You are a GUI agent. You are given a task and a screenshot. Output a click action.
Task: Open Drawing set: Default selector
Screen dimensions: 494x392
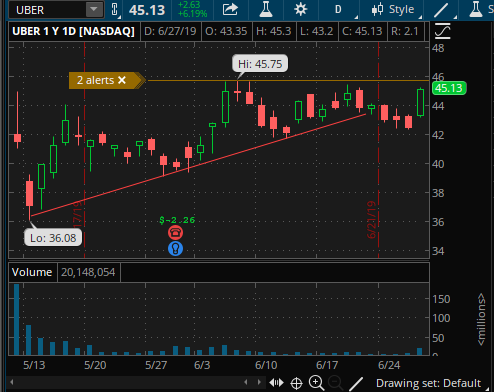tap(428, 383)
